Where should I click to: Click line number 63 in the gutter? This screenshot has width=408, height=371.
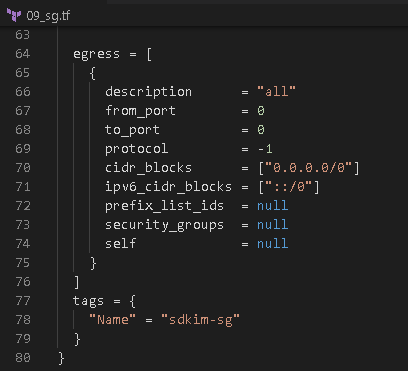tap(23, 35)
